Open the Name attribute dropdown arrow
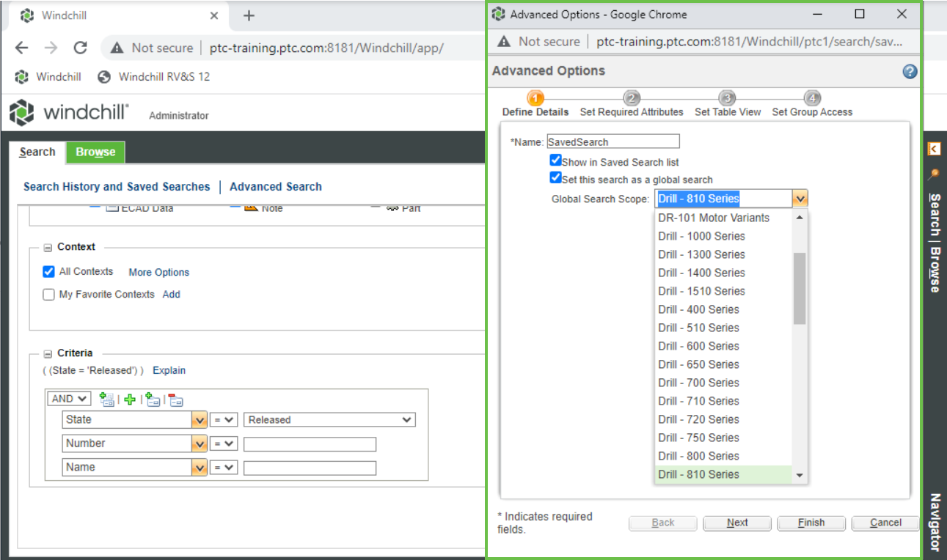 (x=199, y=468)
